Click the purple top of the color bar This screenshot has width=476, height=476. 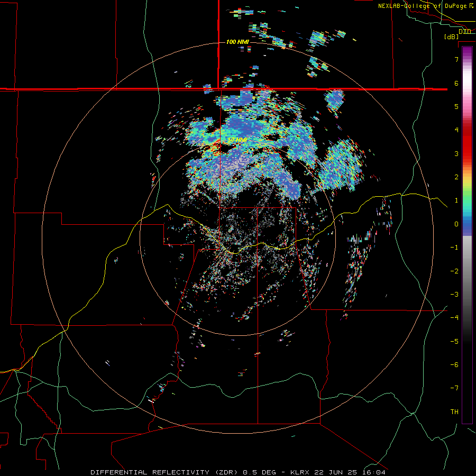467,52
